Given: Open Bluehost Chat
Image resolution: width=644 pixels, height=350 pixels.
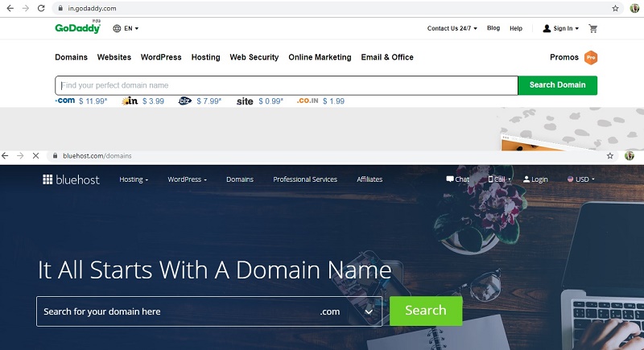Looking at the screenshot, I should [x=457, y=179].
